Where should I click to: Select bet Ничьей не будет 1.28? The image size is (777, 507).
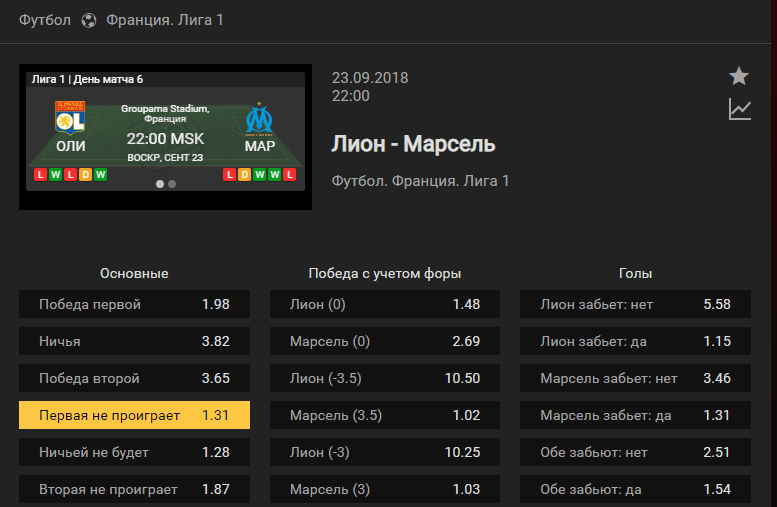pyautogui.click(x=134, y=452)
